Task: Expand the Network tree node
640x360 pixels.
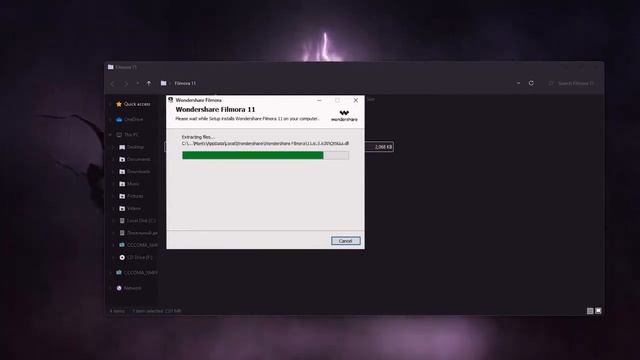Action: pos(111,288)
